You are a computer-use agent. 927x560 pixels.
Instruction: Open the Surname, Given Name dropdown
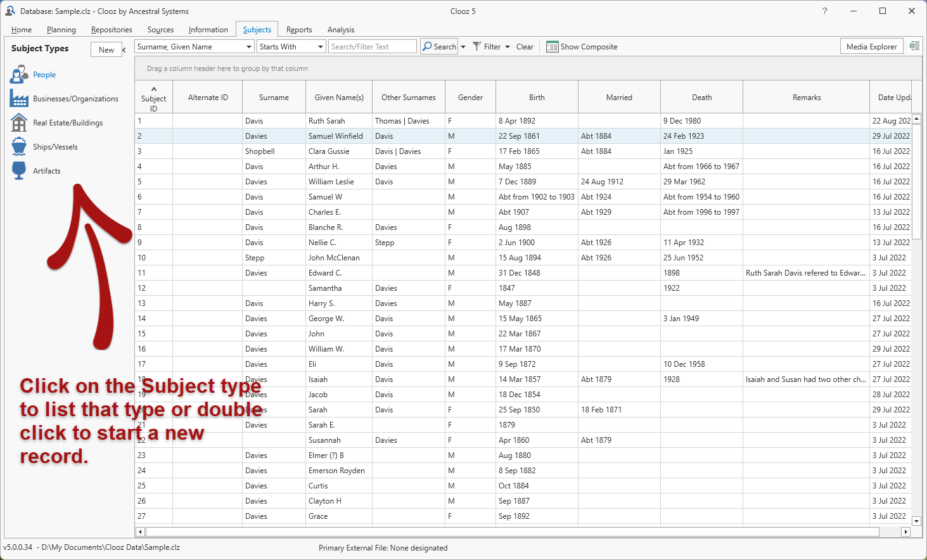tap(249, 47)
